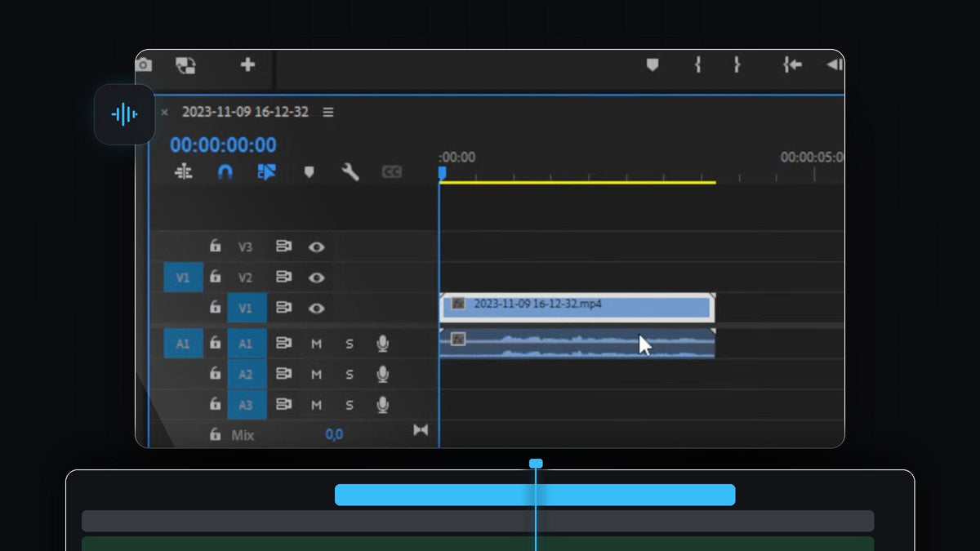Screen dimensions: 980x551
Task: Target the V2 video track
Action: click(246, 278)
